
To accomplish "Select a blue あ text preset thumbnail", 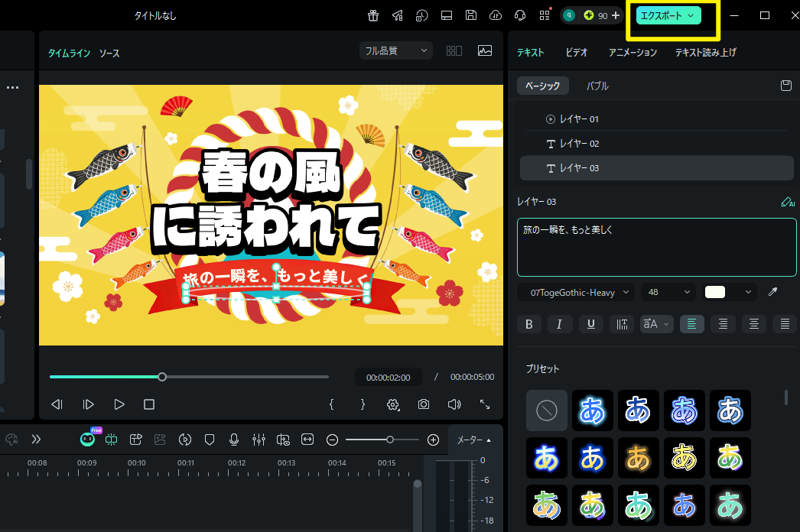I will (593, 410).
